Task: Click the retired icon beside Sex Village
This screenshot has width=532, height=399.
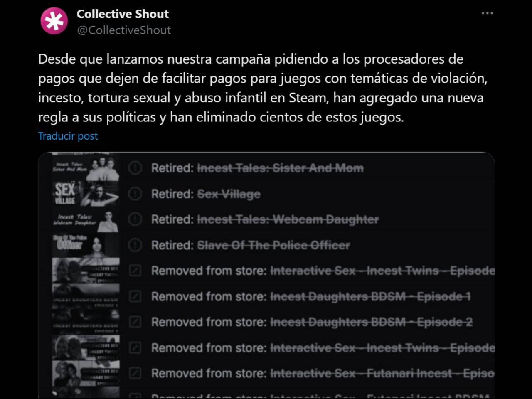Action: (x=135, y=194)
